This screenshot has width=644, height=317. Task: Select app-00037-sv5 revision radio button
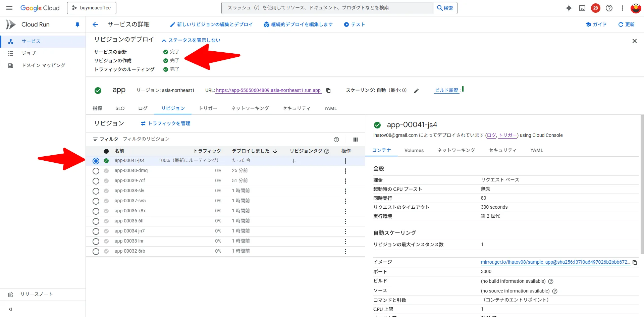click(x=96, y=201)
